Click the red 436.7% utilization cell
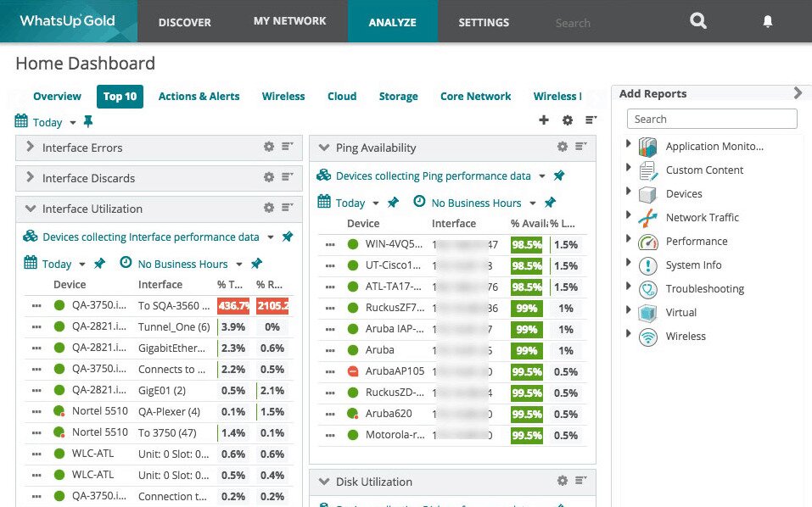The image size is (812, 507). click(x=233, y=306)
